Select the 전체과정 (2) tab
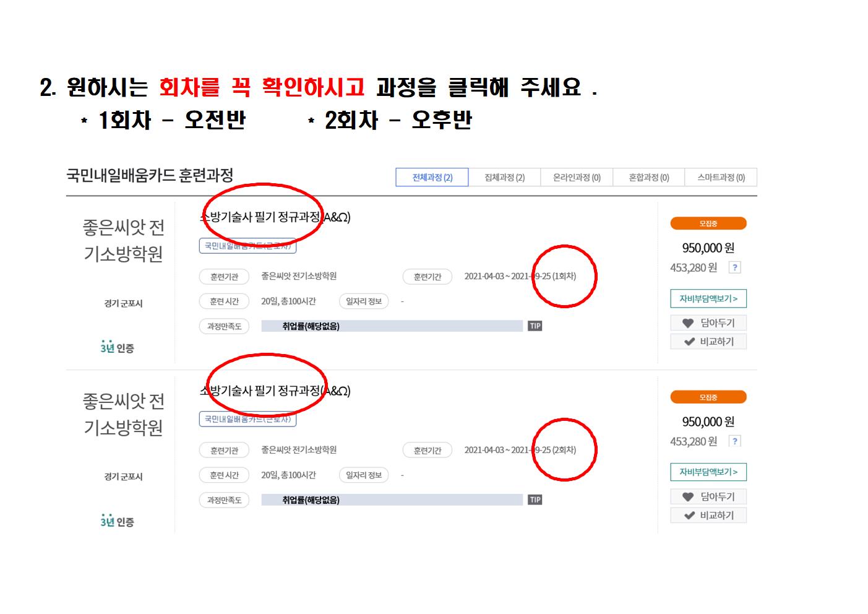Viewport: 868px width, 614px height. pyautogui.click(x=432, y=177)
